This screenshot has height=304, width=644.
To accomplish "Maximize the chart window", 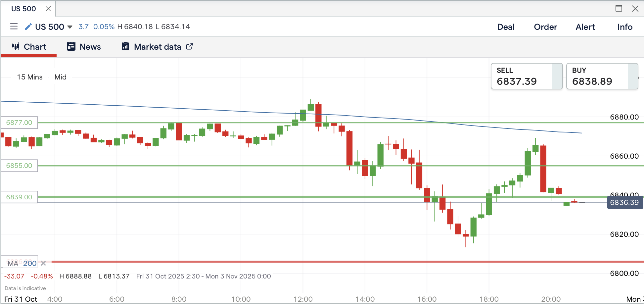I will click(619, 9).
